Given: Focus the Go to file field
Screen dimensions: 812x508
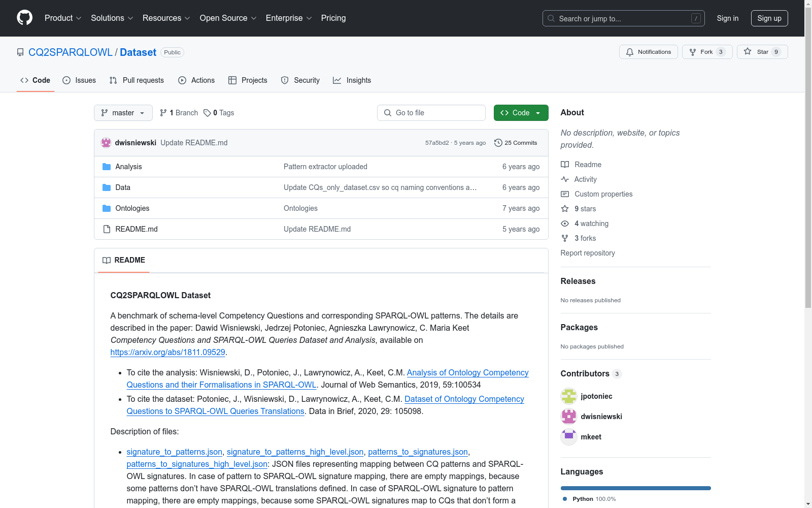Looking at the screenshot, I should click(x=431, y=113).
